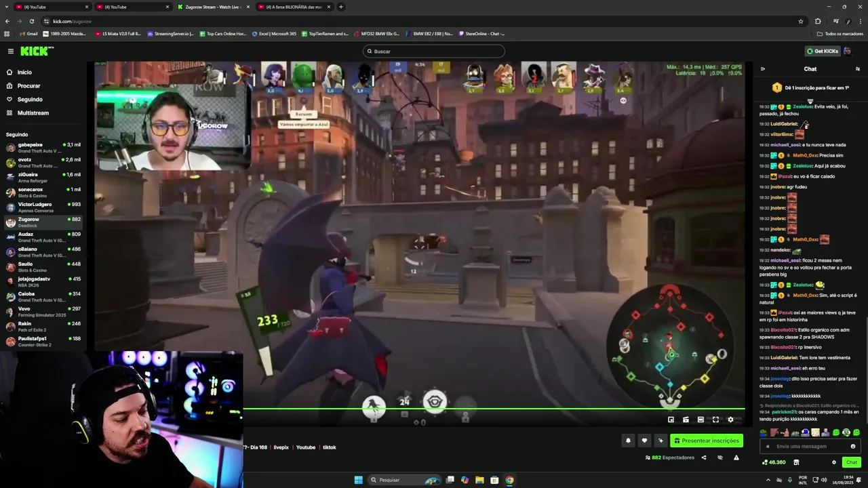Click the 46.360 KICKs balance
Image resolution: width=868 pixels, height=488 pixels.
coord(774,462)
